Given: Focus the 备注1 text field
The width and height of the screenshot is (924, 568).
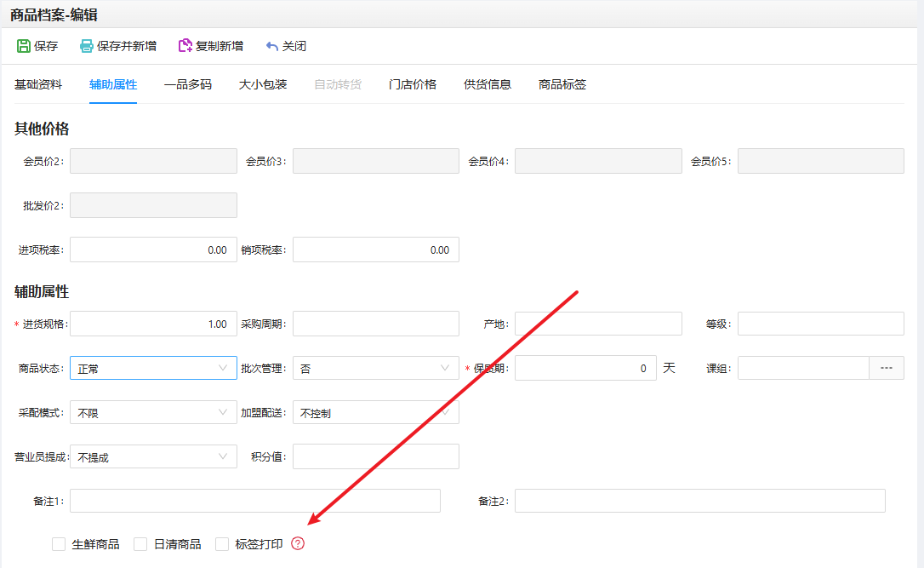Looking at the screenshot, I should (255, 501).
